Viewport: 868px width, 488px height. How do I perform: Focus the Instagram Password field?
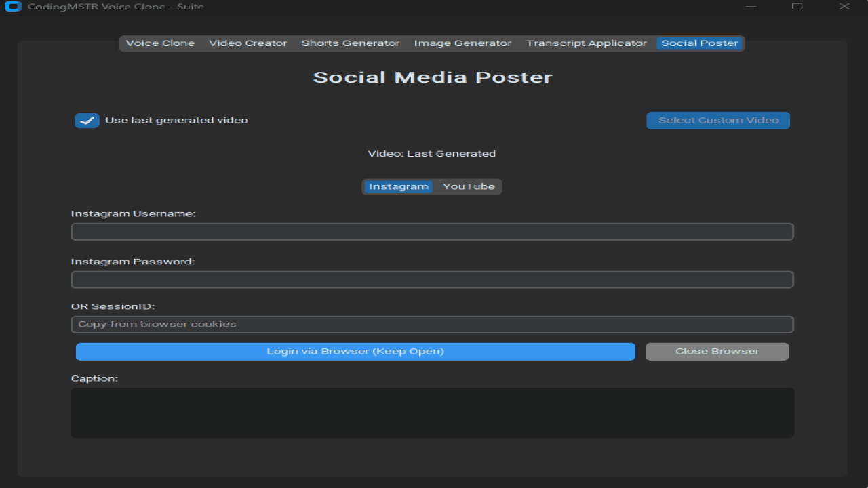pos(432,280)
